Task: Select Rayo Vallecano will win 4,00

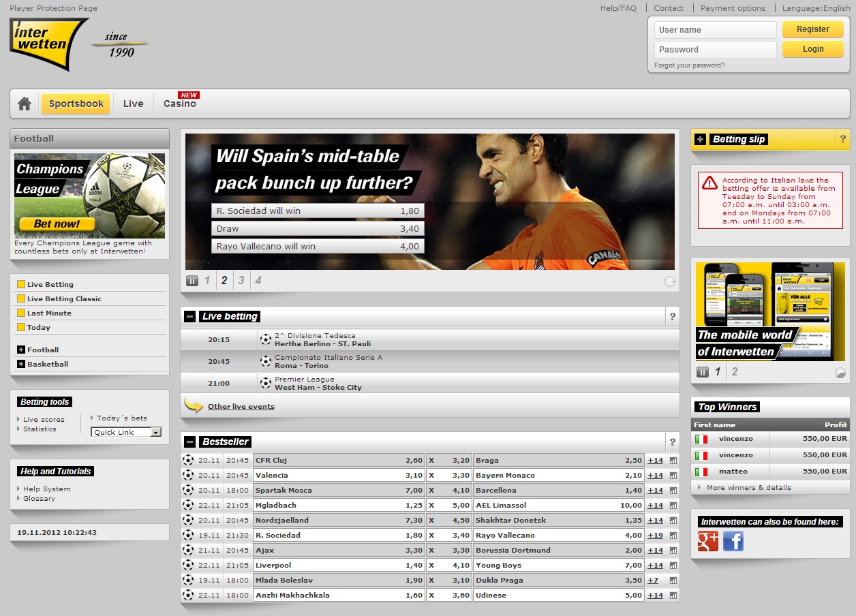Action: coord(318,246)
